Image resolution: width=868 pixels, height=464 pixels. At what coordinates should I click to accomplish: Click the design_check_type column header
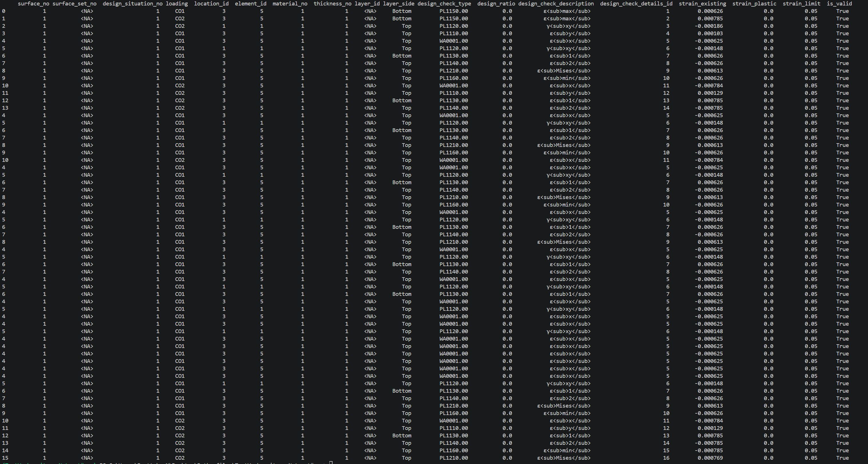tap(444, 4)
